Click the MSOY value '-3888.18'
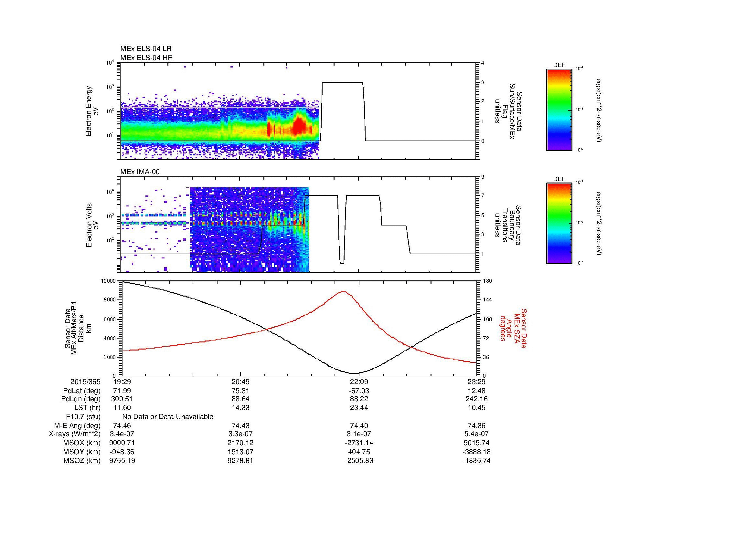756x534 pixels. 477,452
